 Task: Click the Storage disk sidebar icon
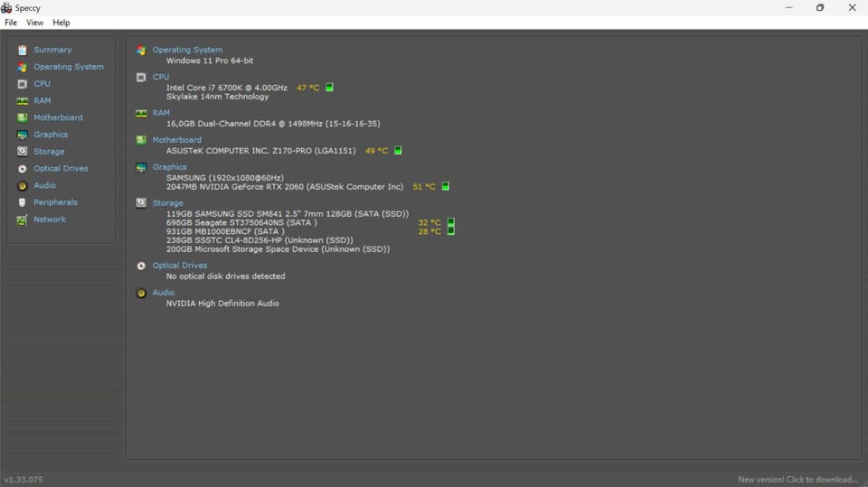coord(22,152)
